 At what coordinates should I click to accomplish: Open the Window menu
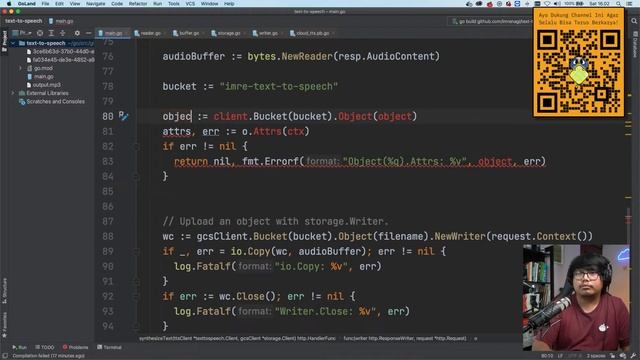[209, 4]
